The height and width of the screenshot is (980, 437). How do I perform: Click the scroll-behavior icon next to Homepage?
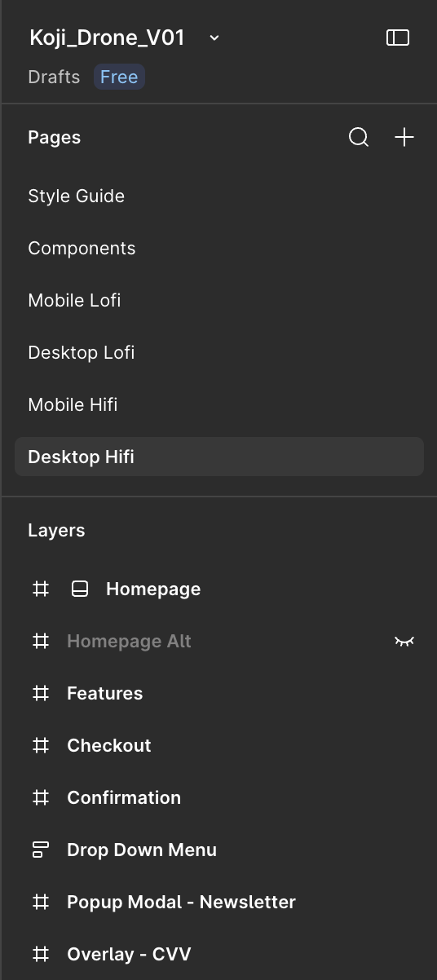pyautogui.click(x=80, y=589)
